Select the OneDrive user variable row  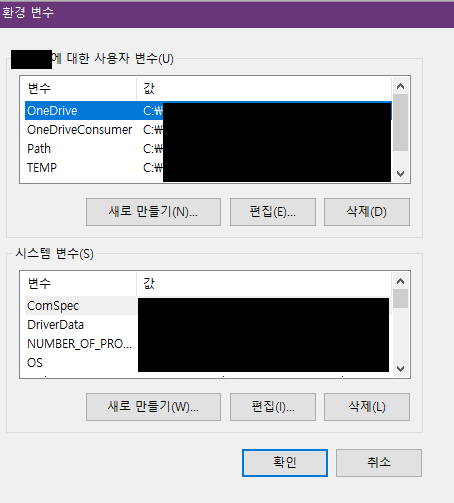[208, 111]
